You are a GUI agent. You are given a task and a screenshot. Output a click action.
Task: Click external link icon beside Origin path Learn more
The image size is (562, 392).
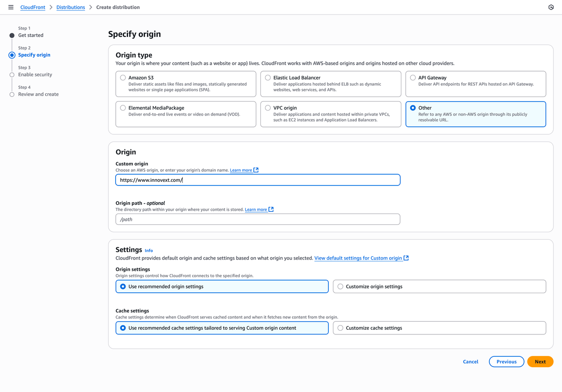click(271, 210)
